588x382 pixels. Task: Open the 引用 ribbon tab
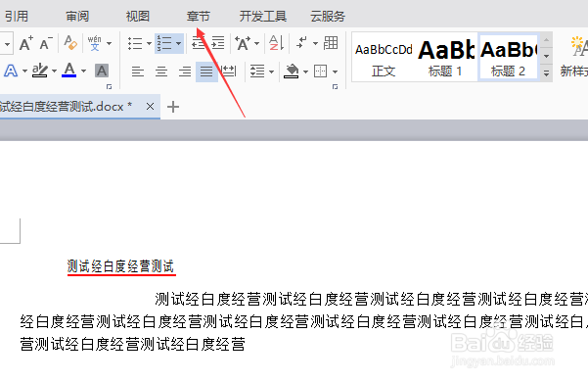click(x=16, y=16)
